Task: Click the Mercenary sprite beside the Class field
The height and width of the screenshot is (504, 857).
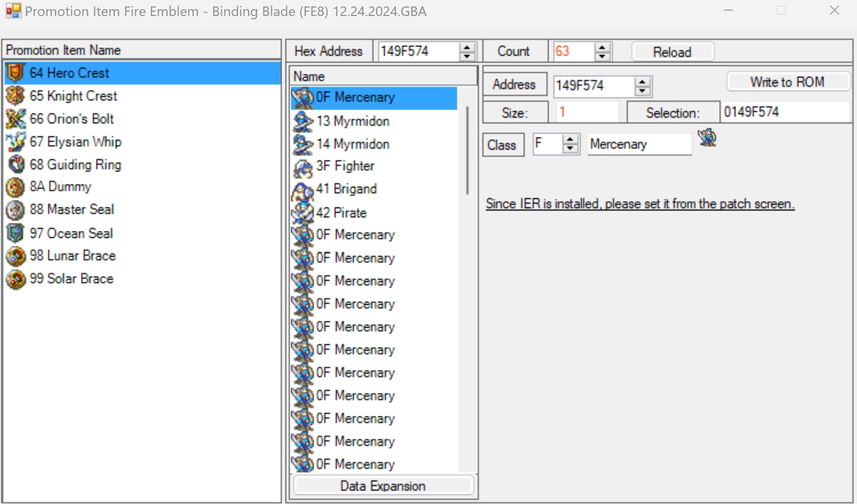Action: click(x=707, y=137)
